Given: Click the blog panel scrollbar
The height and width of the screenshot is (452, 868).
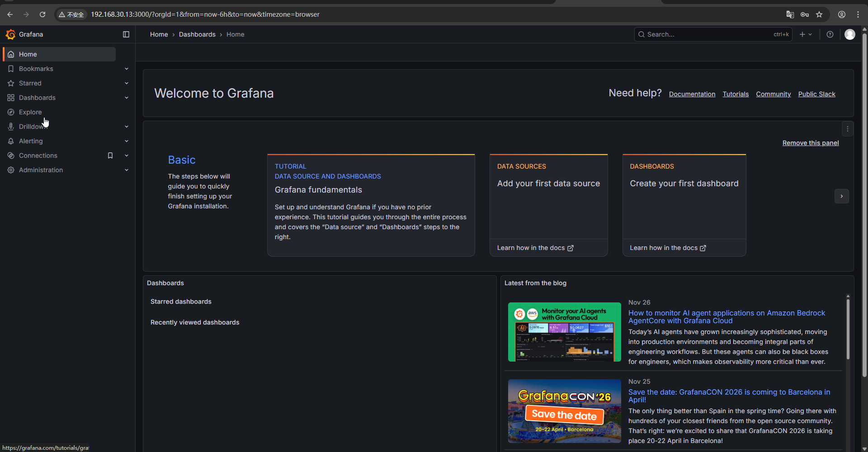Looking at the screenshot, I should click(848, 329).
